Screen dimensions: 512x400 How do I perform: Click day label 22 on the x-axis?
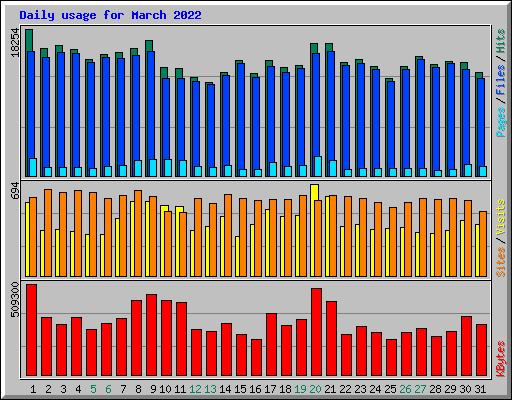[x=345, y=389]
